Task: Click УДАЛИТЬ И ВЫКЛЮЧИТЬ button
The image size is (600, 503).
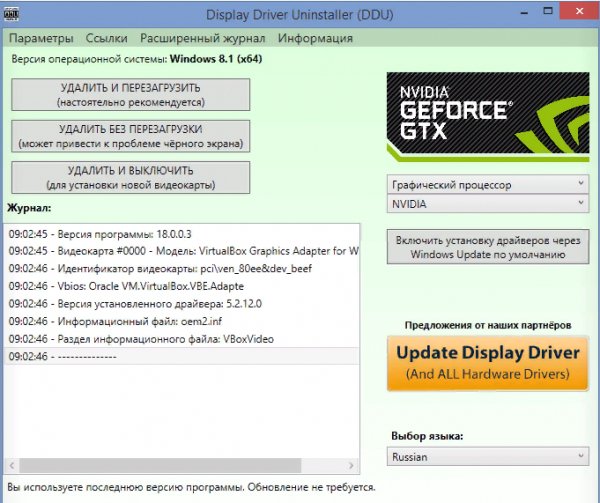Action: coord(130,177)
